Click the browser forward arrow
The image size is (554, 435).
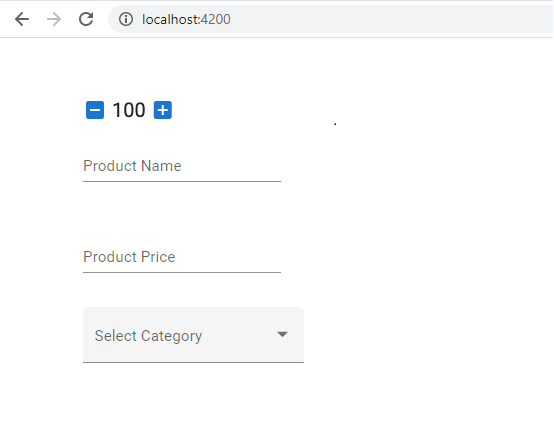54,19
